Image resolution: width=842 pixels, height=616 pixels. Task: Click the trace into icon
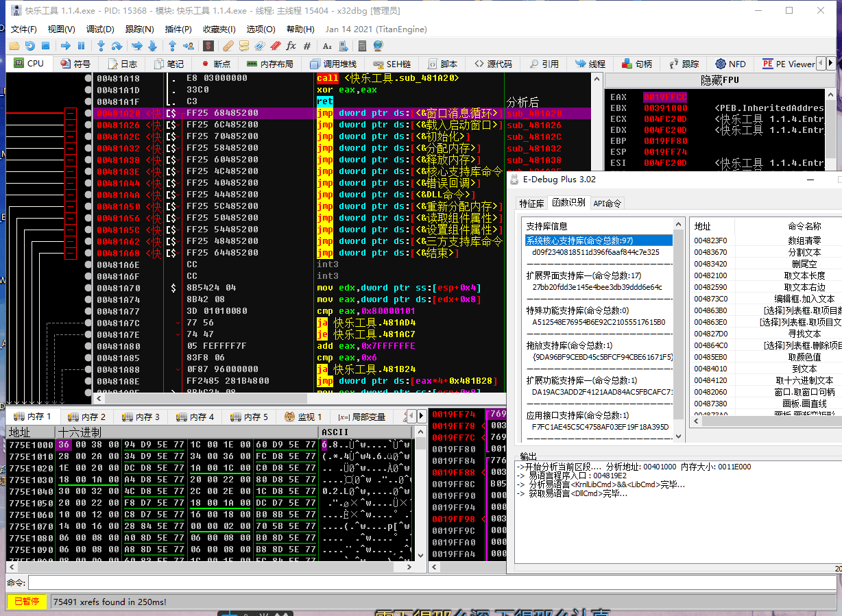136,46
